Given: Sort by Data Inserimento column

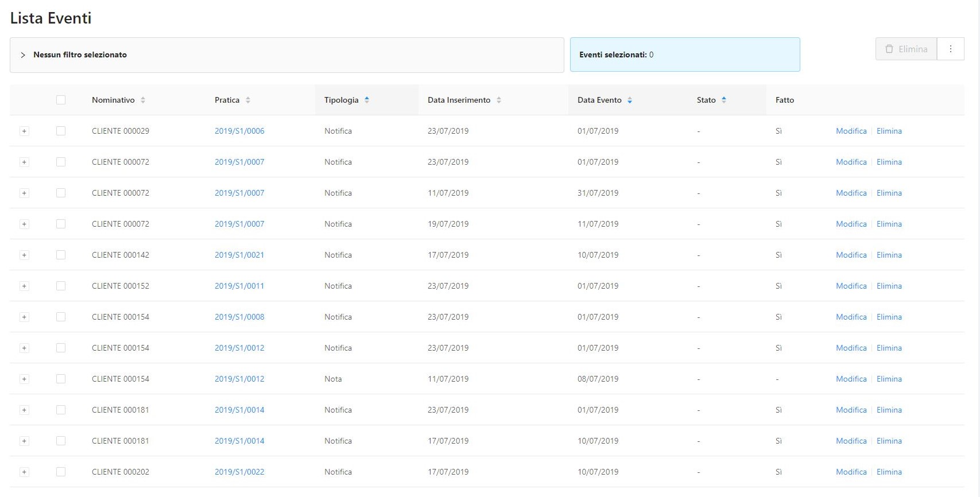Looking at the screenshot, I should click(x=499, y=100).
